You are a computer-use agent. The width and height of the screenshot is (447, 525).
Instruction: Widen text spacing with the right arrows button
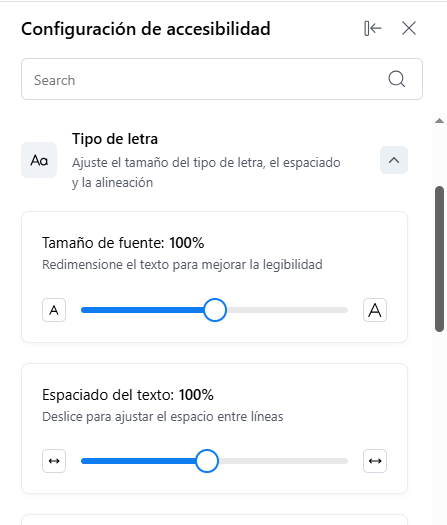[375, 461]
